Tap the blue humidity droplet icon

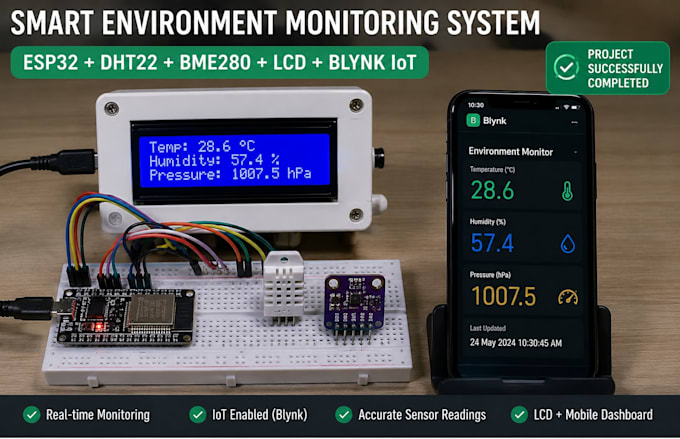coord(568,244)
